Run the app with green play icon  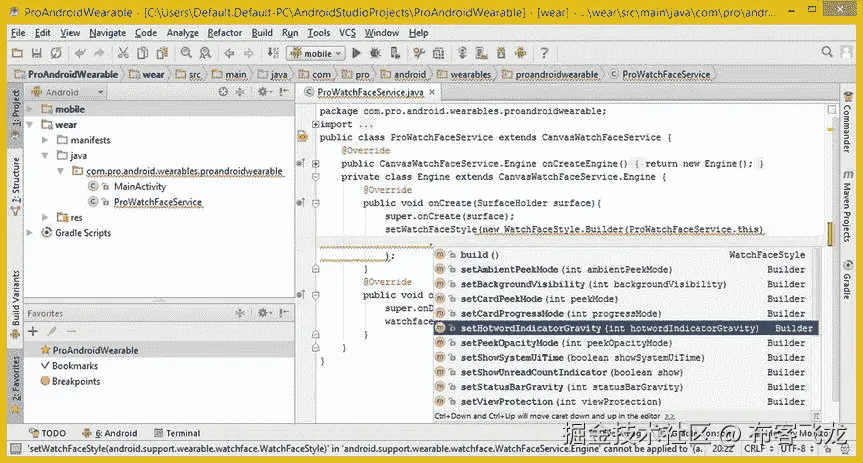point(356,53)
